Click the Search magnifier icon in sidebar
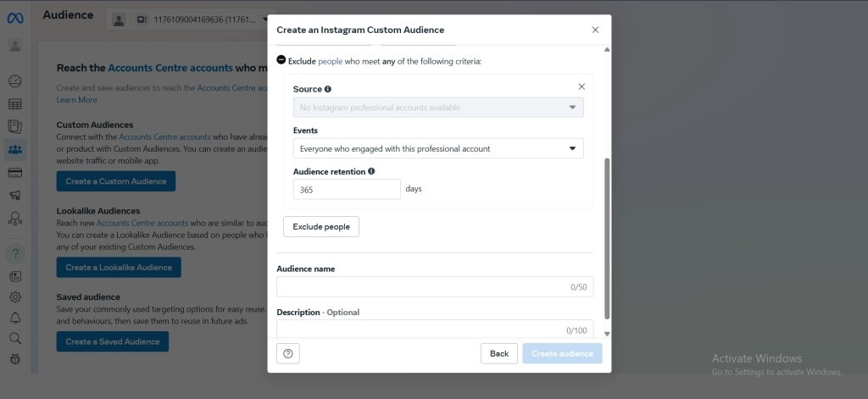The image size is (868, 399). pos(15,338)
